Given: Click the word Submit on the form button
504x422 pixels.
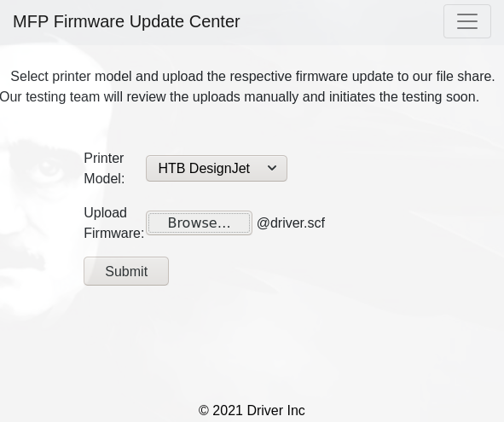Looking at the screenshot, I should pyautogui.click(x=126, y=271).
